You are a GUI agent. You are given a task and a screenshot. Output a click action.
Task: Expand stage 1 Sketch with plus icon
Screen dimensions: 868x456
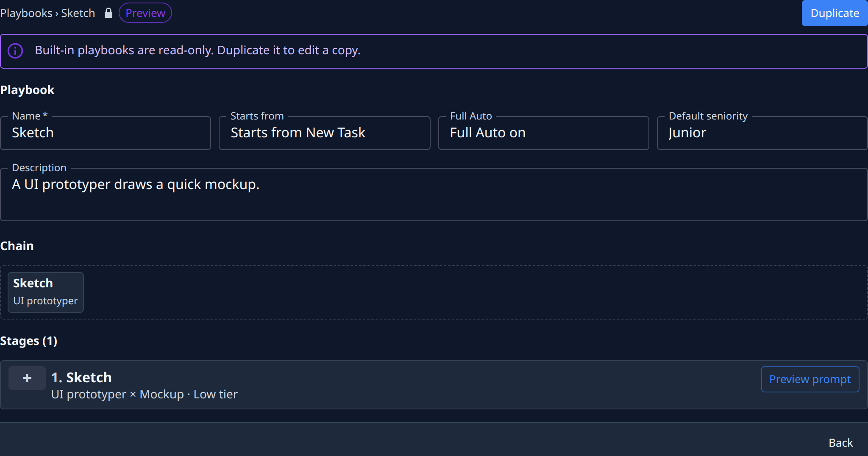tap(27, 378)
